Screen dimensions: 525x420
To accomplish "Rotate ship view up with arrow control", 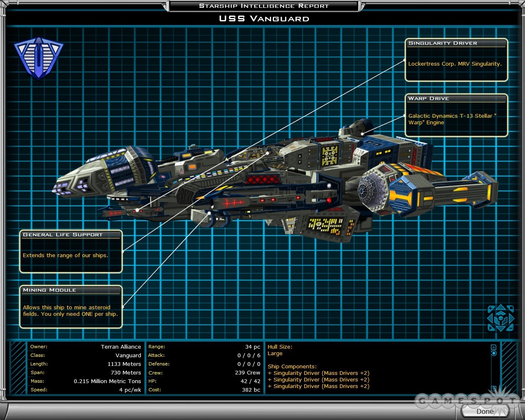I will [501, 307].
